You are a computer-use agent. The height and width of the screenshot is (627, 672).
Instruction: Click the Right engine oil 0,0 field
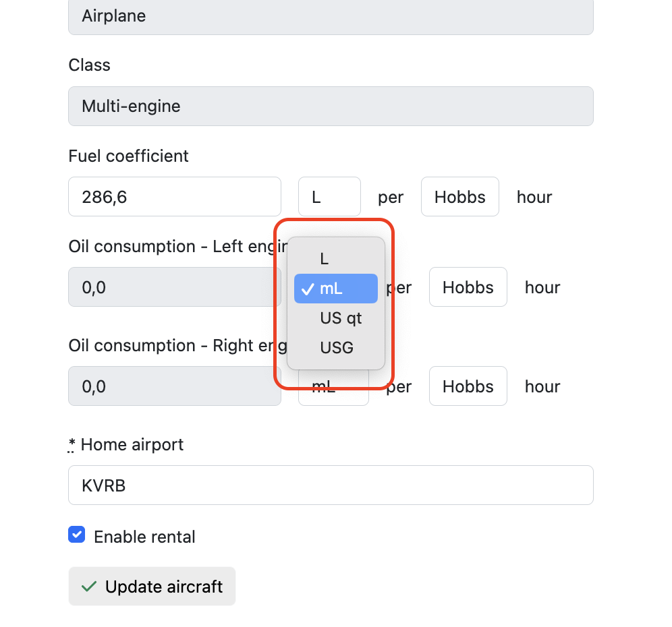click(x=175, y=386)
